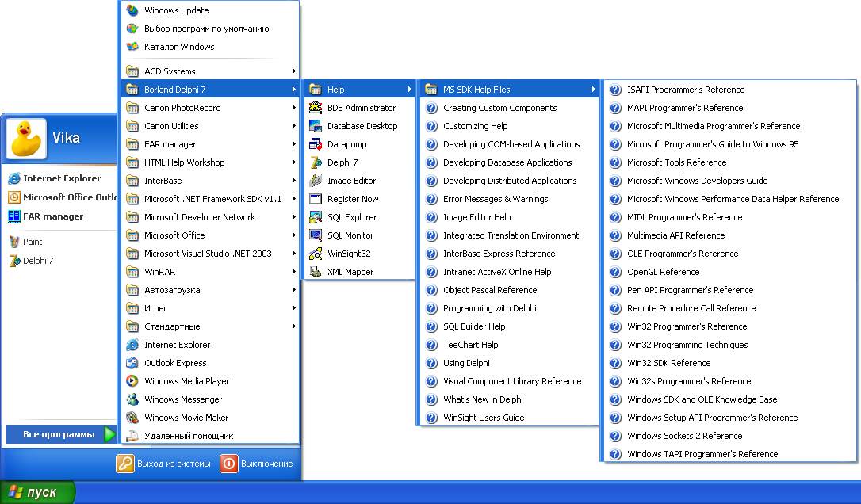861x504 pixels.
Task: Open What's New in Delphi
Action: pos(509,399)
